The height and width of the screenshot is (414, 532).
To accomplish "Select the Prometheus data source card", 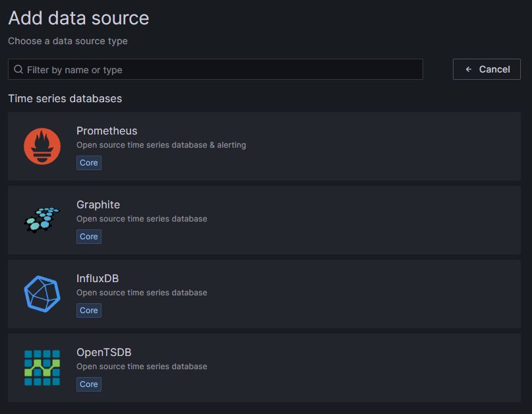I will pos(264,146).
